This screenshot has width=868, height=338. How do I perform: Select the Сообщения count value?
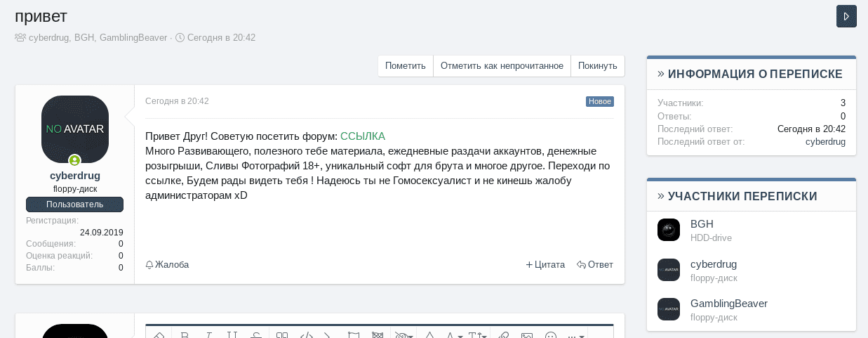pyautogui.click(x=121, y=244)
